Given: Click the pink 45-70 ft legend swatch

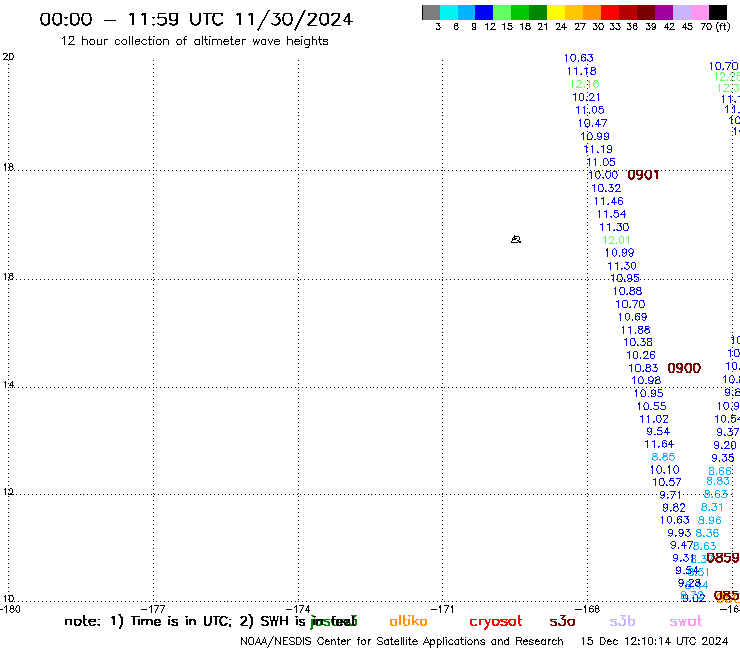Looking at the screenshot, I should point(700,12).
